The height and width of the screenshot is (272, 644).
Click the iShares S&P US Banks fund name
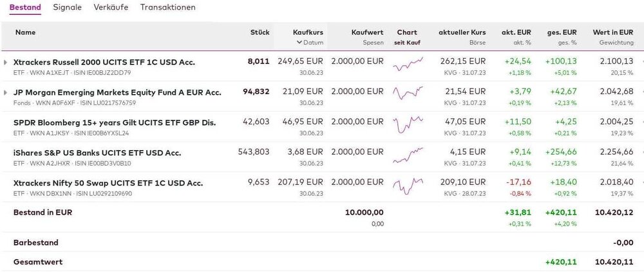click(97, 153)
